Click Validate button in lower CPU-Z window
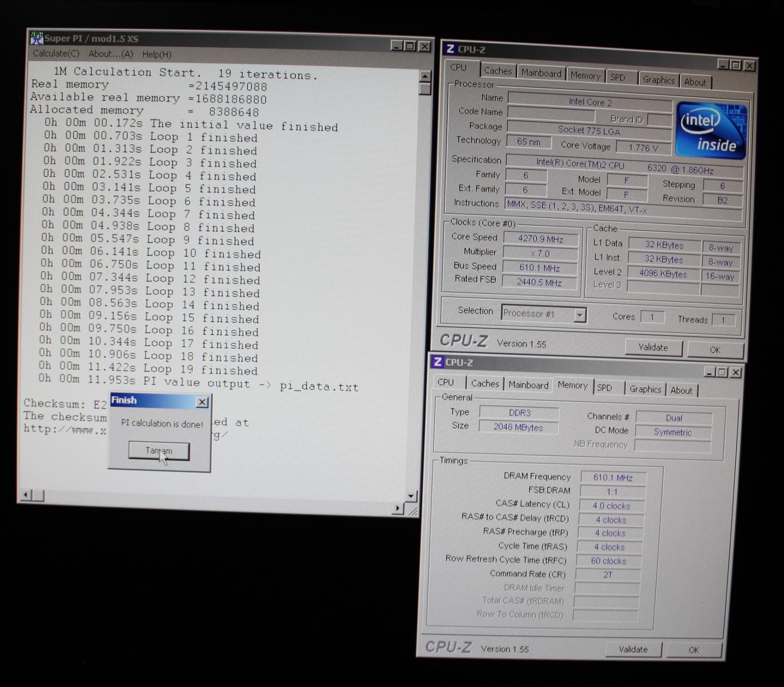The width and height of the screenshot is (784, 687). click(633, 649)
